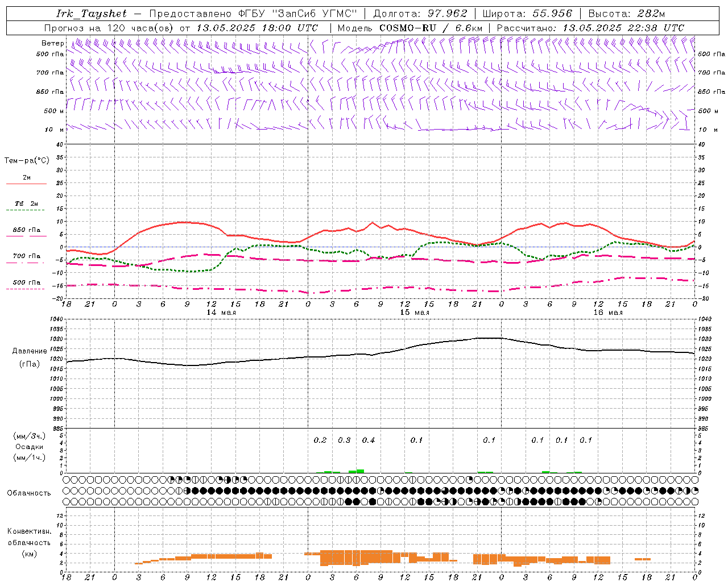Click the calculation time 13.05.2025 22:38 UTC

623,28
